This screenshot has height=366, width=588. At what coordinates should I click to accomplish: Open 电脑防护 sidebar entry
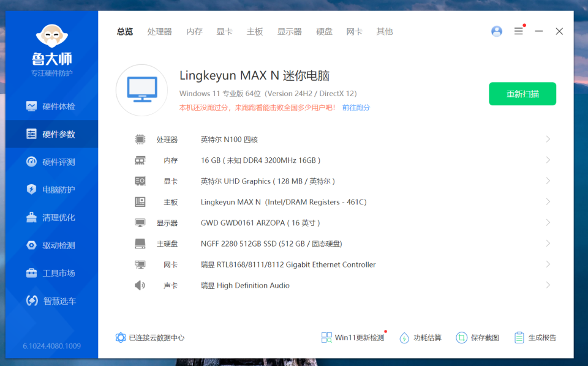(51, 190)
